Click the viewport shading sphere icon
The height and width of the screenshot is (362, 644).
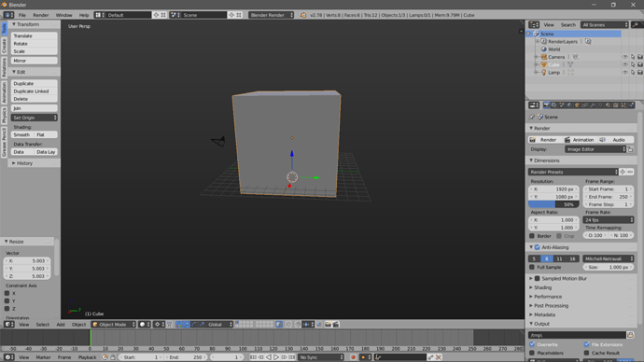pos(143,325)
